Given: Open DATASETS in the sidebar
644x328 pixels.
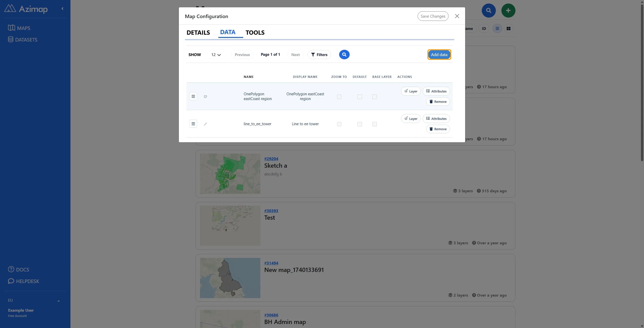Looking at the screenshot, I should coord(23,39).
